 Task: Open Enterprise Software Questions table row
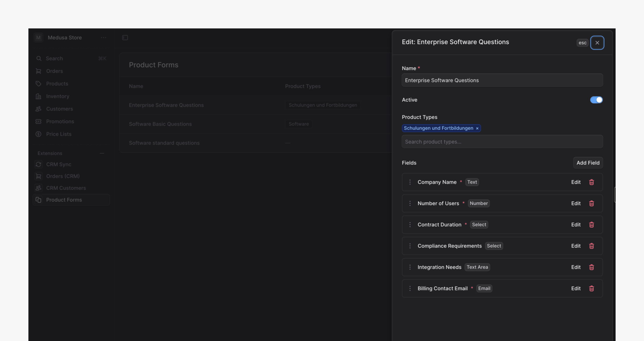click(x=255, y=105)
